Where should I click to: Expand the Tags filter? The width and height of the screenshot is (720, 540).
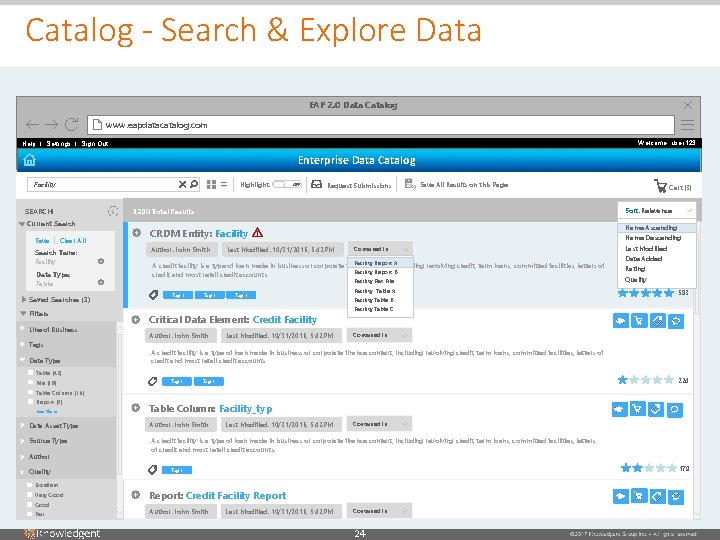coord(22,344)
